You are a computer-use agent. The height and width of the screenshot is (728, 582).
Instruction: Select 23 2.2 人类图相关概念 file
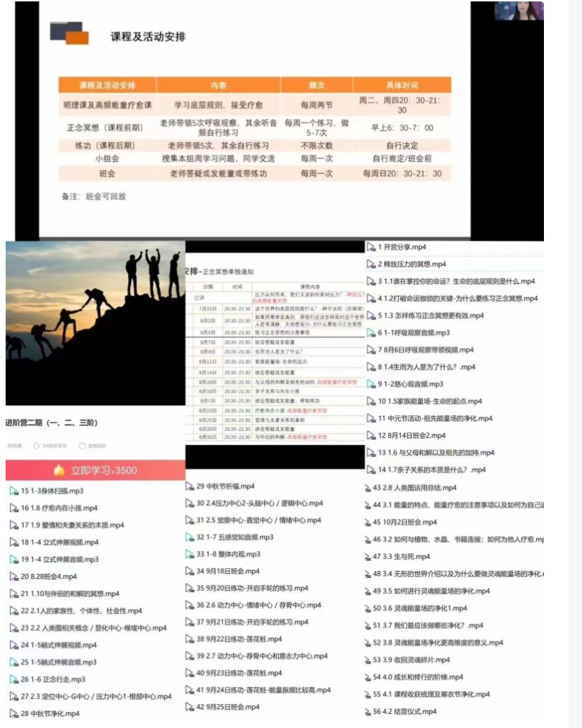pos(94,628)
